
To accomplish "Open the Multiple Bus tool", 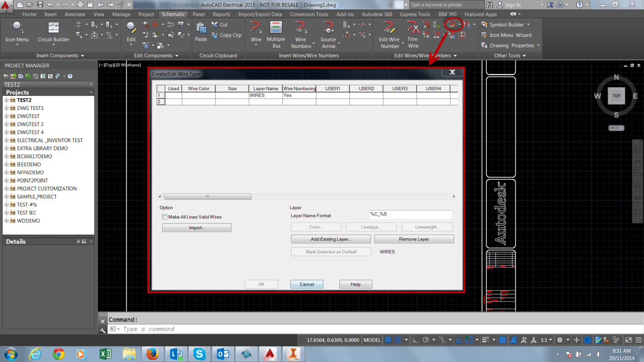I will point(276,34).
